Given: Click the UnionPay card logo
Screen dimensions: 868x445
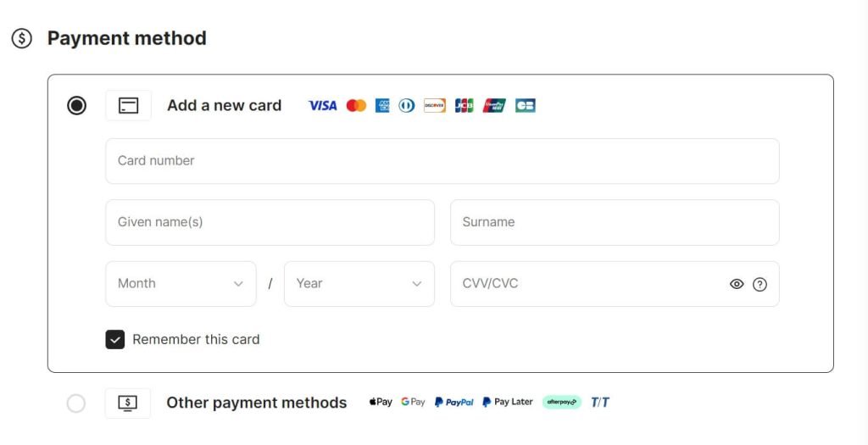Looking at the screenshot, I should 494,105.
